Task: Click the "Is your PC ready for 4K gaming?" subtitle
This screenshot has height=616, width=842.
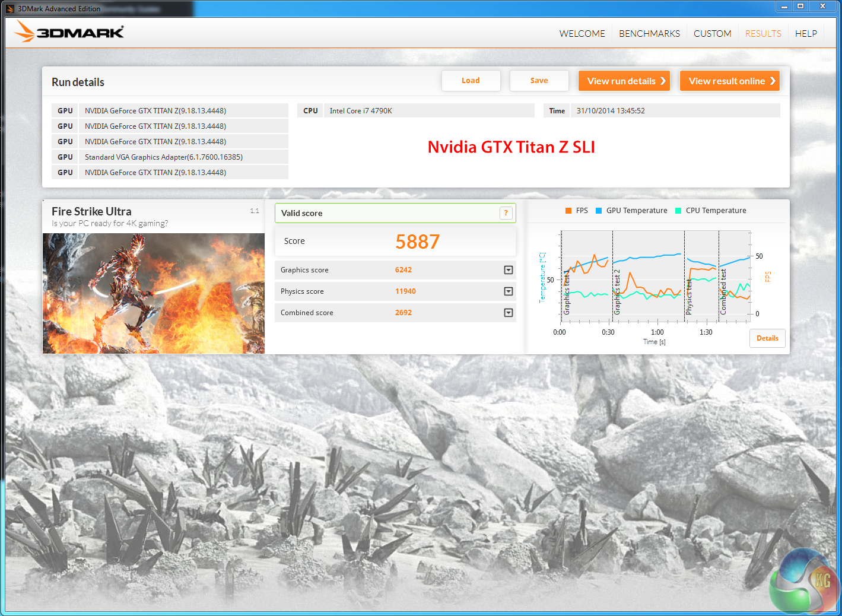Action: [110, 224]
